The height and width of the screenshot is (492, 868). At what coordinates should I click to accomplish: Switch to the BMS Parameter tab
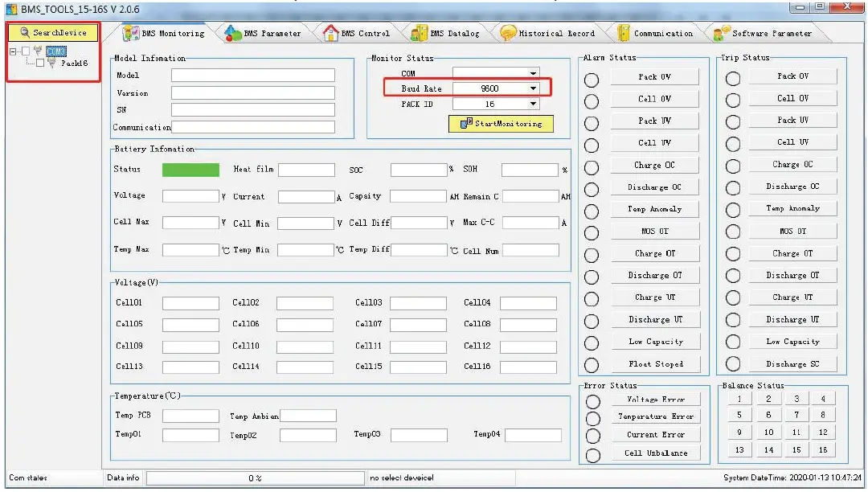coord(264,33)
